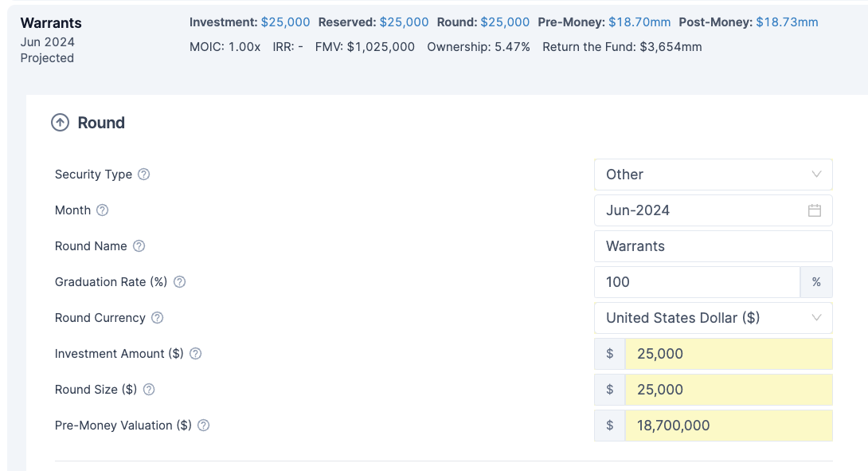
Task: Click the Round Size input field
Action: point(728,390)
